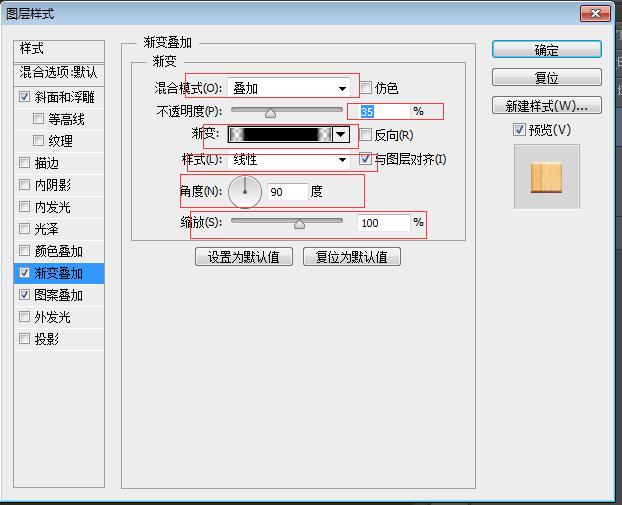The width and height of the screenshot is (622, 505).
Task: Click the 复位 button
Action: (546, 78)
